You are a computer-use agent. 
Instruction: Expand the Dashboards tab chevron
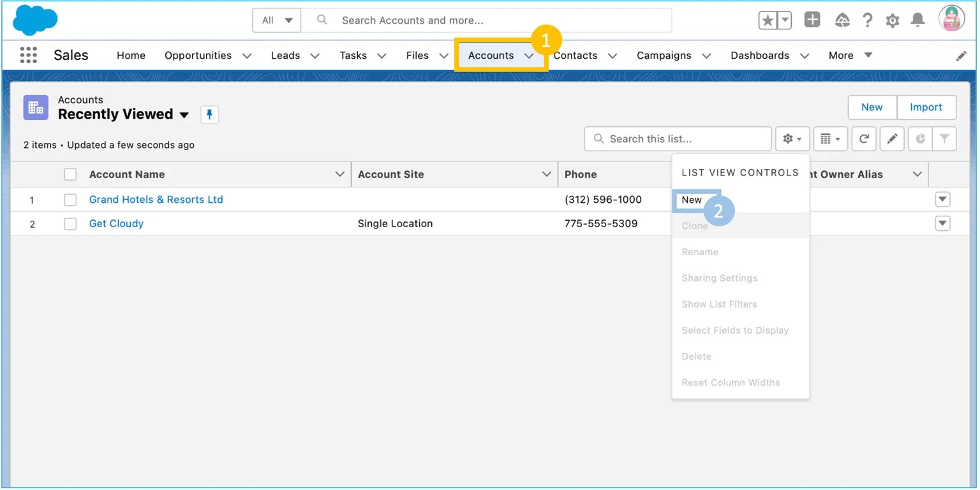pyautogui.click(x=805, y=56)
